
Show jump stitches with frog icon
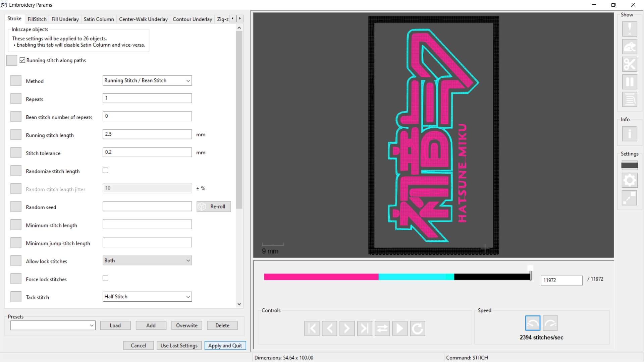tap(630, 47)
